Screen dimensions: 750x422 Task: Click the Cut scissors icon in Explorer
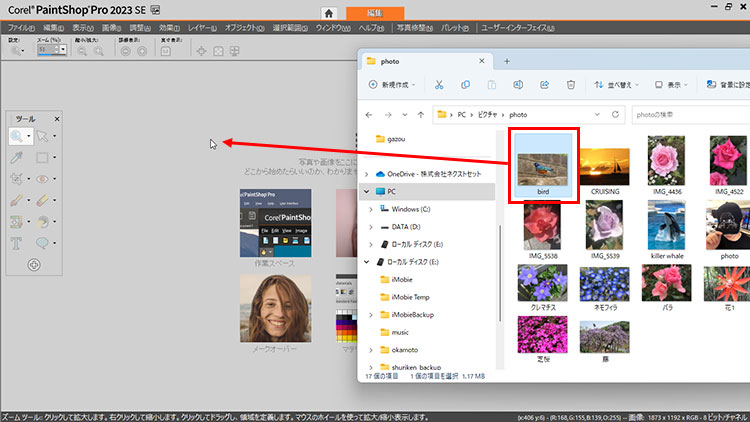click(439, 85)
